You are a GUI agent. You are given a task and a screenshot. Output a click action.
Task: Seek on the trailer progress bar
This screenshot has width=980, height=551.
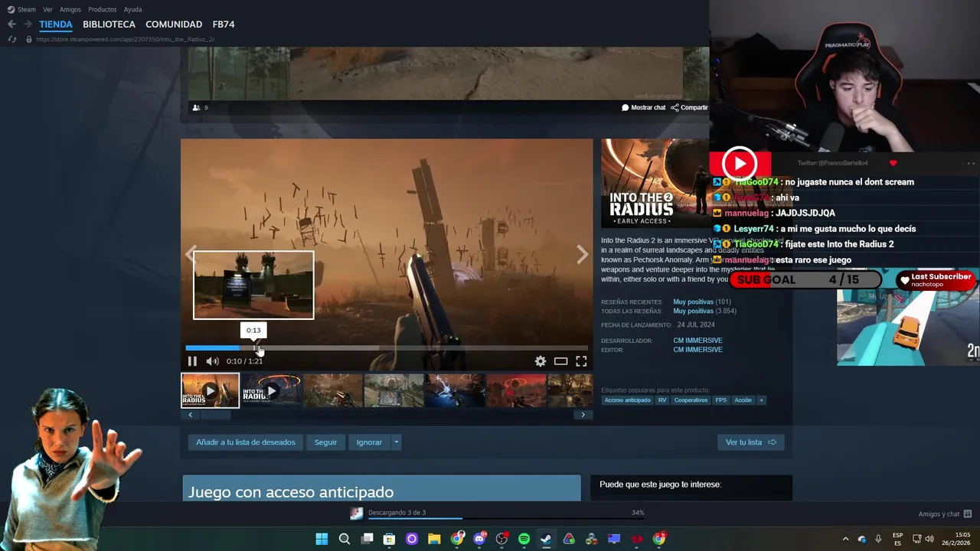tap(387, 348)
